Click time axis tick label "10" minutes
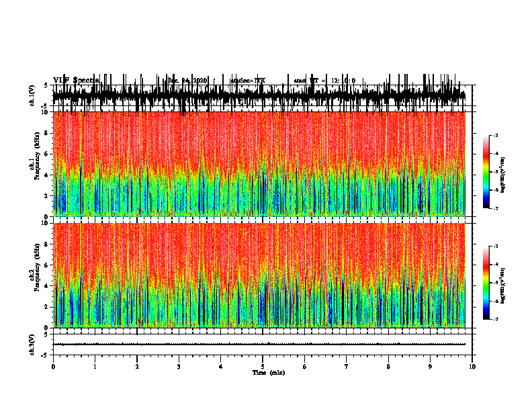This screenshot has height=411, width=532. click(x=472, y=367)
